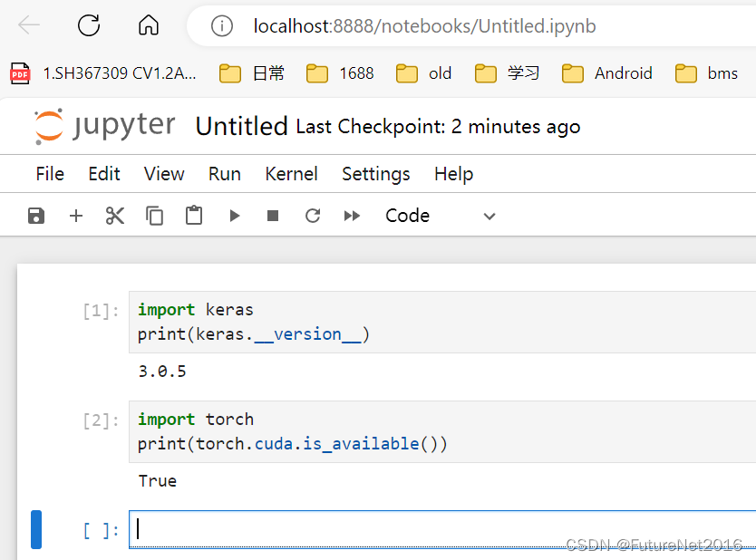The width and height of the screenshot is (756, 560).
Task: Open the Kernel menu
Action: 291,174
